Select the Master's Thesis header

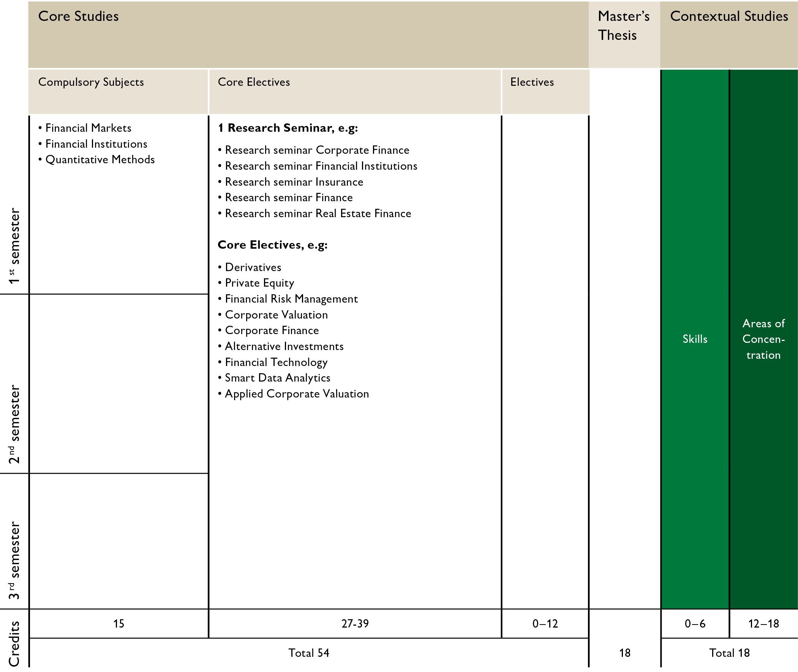point(623,25)
